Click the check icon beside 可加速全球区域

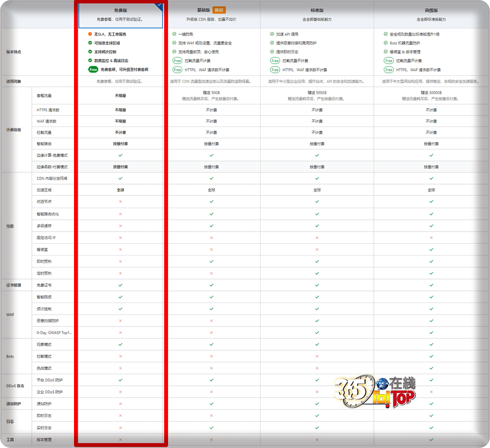coord(90,43)
